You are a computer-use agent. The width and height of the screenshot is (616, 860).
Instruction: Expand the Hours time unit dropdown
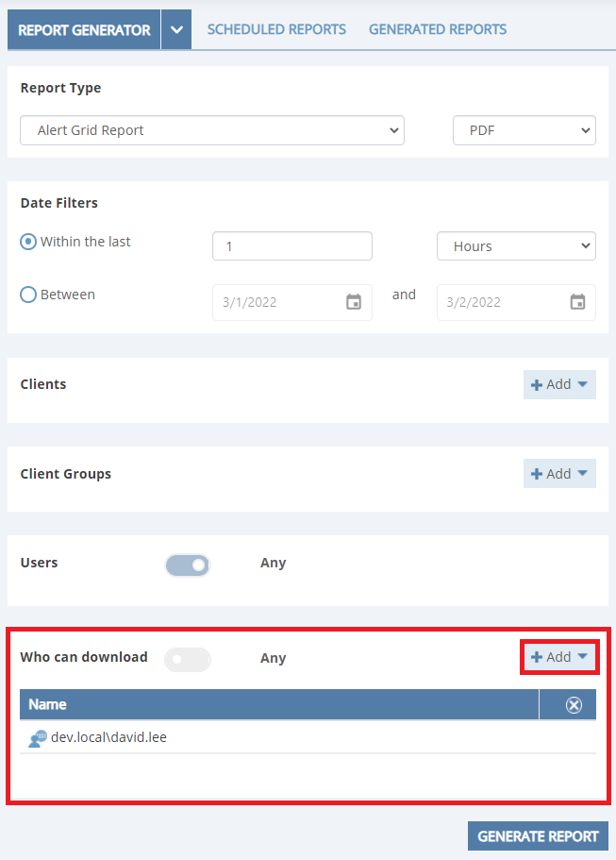click(516, 246)
